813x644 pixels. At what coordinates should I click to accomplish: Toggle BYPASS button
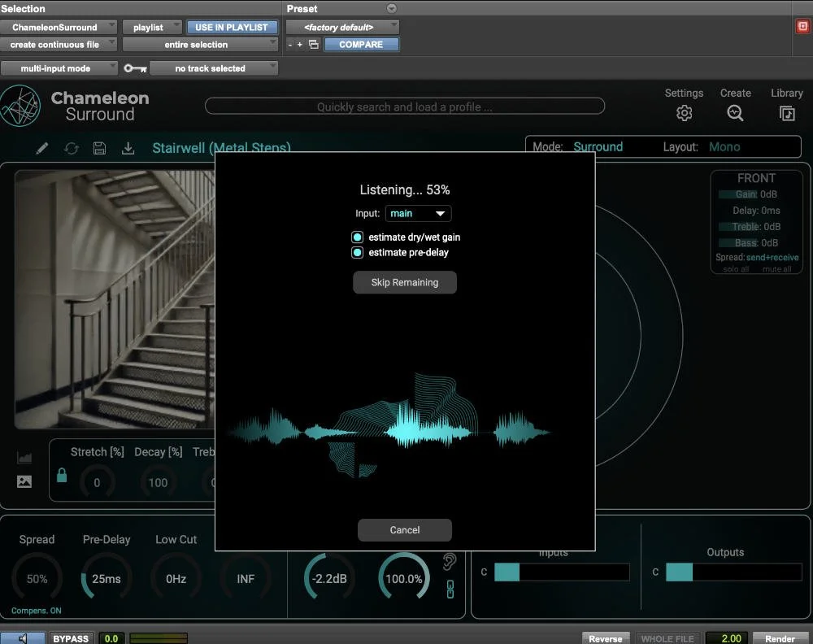click(71, 638)
